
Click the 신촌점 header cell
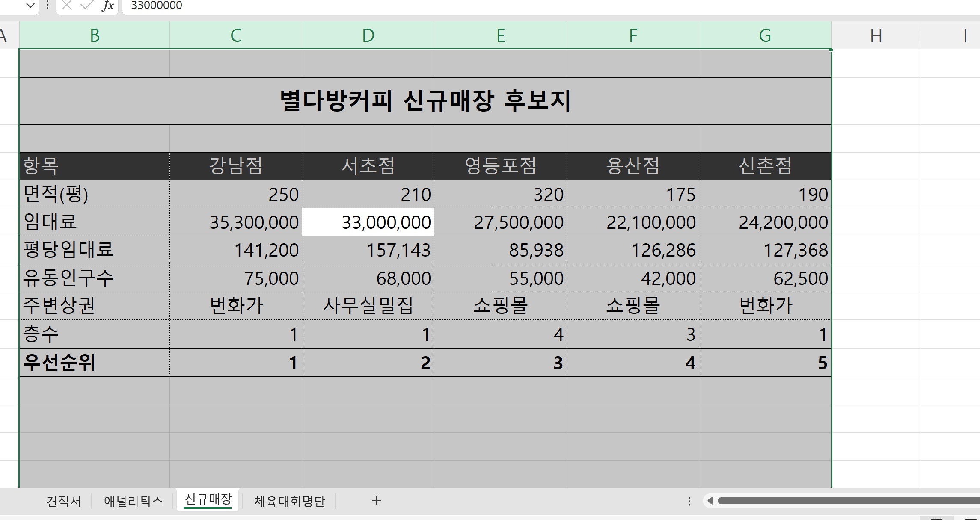coord(765,166)
